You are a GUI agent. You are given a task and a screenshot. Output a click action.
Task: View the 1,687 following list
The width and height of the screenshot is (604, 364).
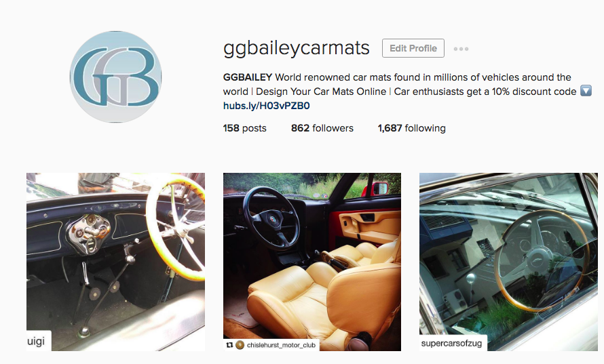tap(411, 128)
